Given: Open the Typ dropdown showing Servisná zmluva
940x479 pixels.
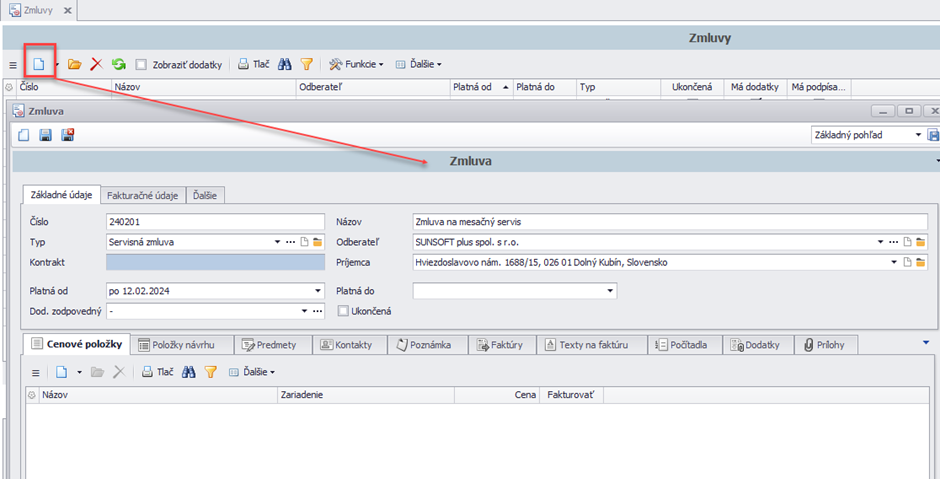Looking at the screenshot, I should [277, 242].
